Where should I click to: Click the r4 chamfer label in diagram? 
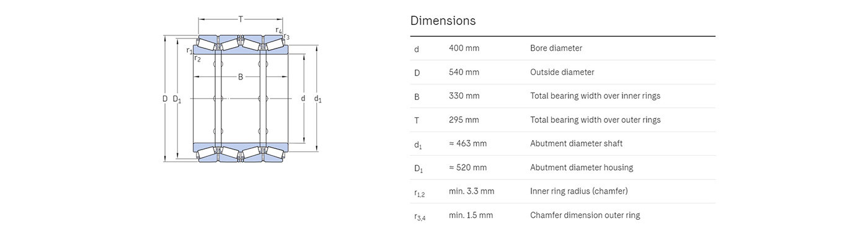coord(279,30)
